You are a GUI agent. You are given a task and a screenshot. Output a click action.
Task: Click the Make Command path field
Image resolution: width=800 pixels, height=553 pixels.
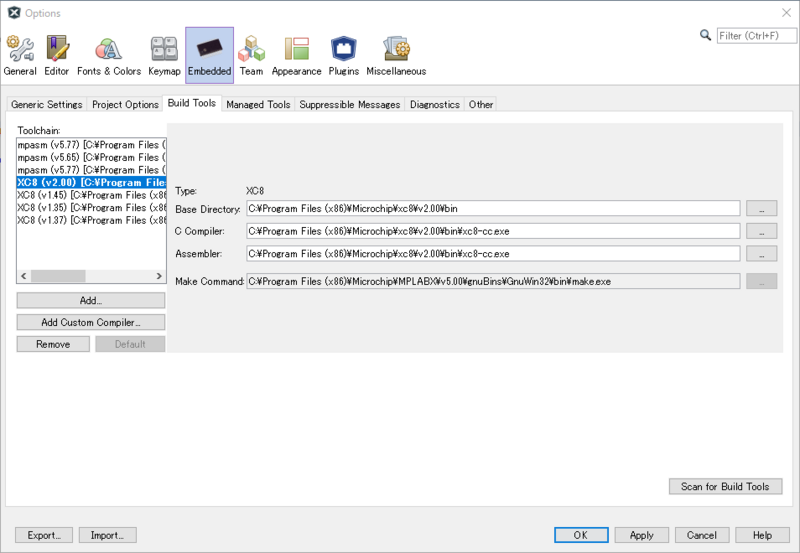(493, 281)
